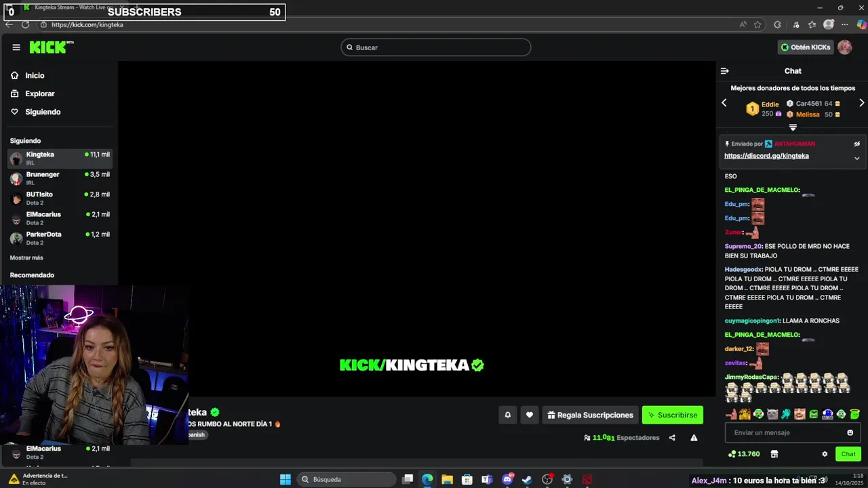The width and height of the screenshot is (868, 488).
Task: Click Eddie in the top donors leaderboard
Action: (x=770, y=104)
